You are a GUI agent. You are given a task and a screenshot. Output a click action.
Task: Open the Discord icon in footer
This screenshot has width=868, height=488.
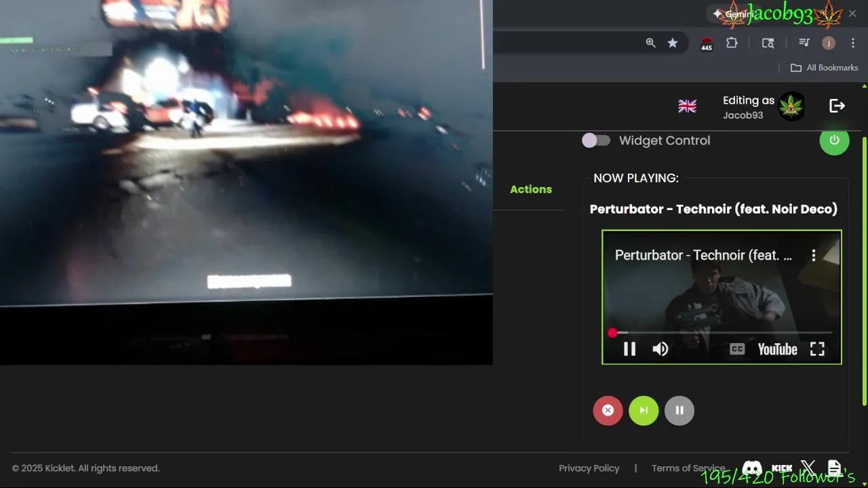(x=752, y=468)
